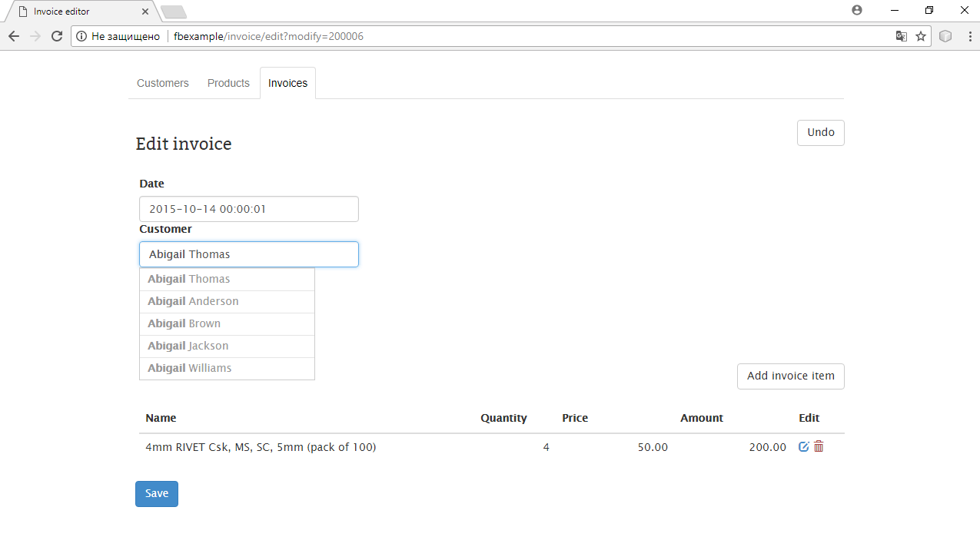
Task: Reload the page with refresh icon
Action: (56, 36)
